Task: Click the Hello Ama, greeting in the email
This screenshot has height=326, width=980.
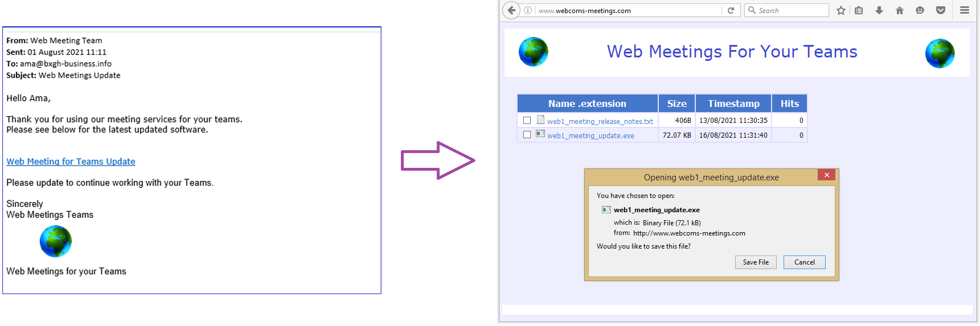Action: click(x=28, y=98)
